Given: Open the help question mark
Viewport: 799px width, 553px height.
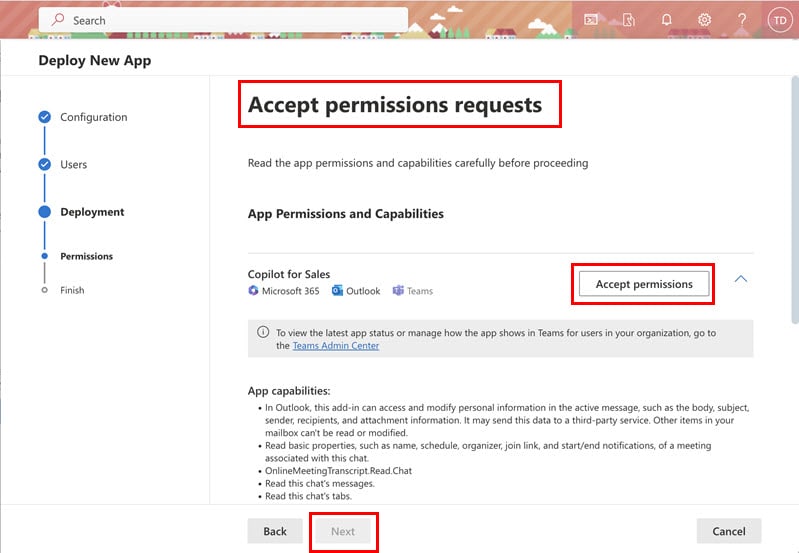Looking at the screenshot, I should point(742,20).
